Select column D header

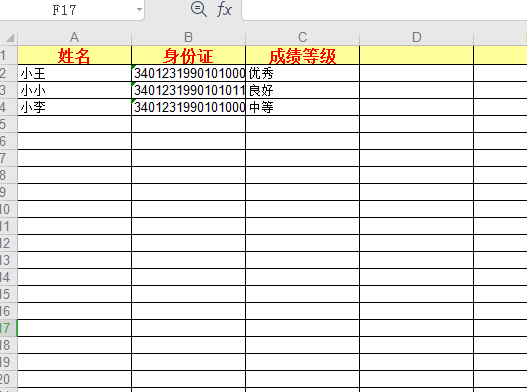tap(416, 37)
